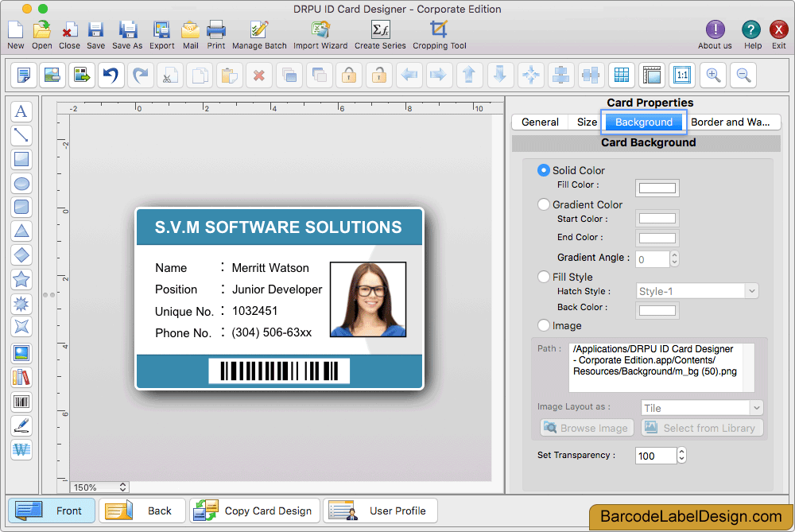Screen dimensions: 795x532
Task: Select the Triangle shape tool
Action: point(21,231)
